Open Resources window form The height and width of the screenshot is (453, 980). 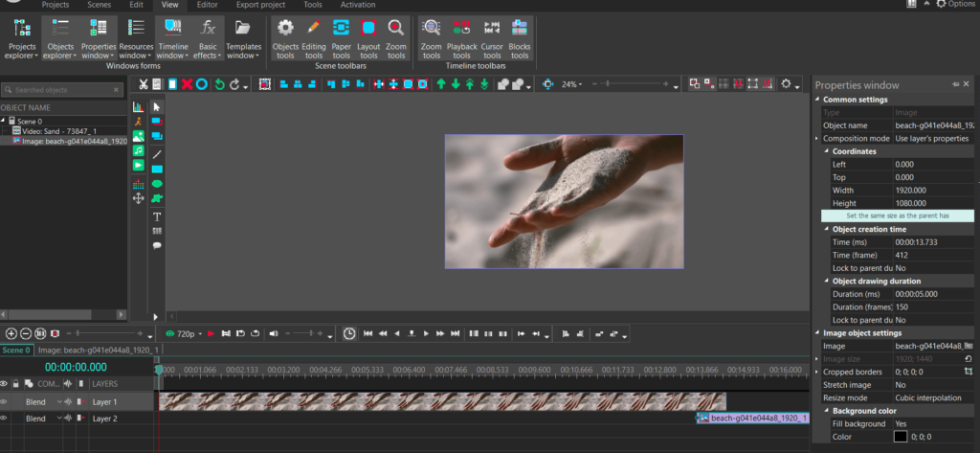[x=136, y=39]
